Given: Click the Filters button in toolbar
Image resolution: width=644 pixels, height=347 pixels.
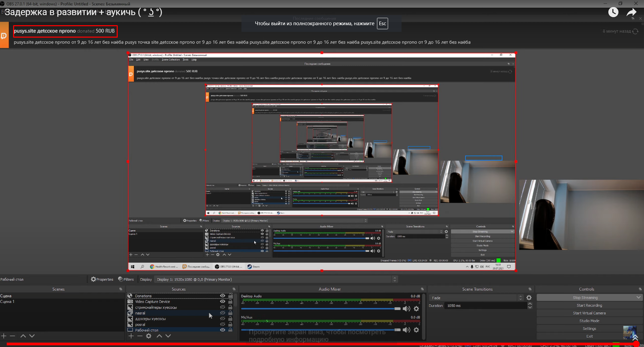Looking at the screenshot, I should (x=126, y=279).
